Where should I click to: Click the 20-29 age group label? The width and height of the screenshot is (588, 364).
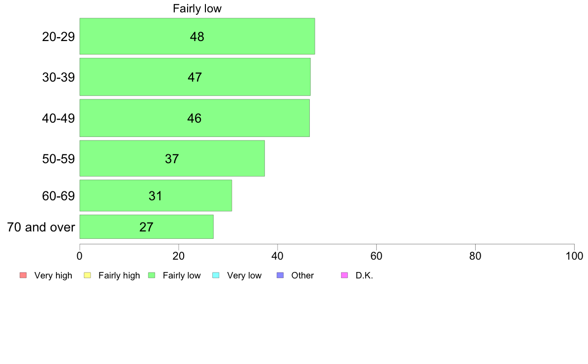(x=58, y=37)
